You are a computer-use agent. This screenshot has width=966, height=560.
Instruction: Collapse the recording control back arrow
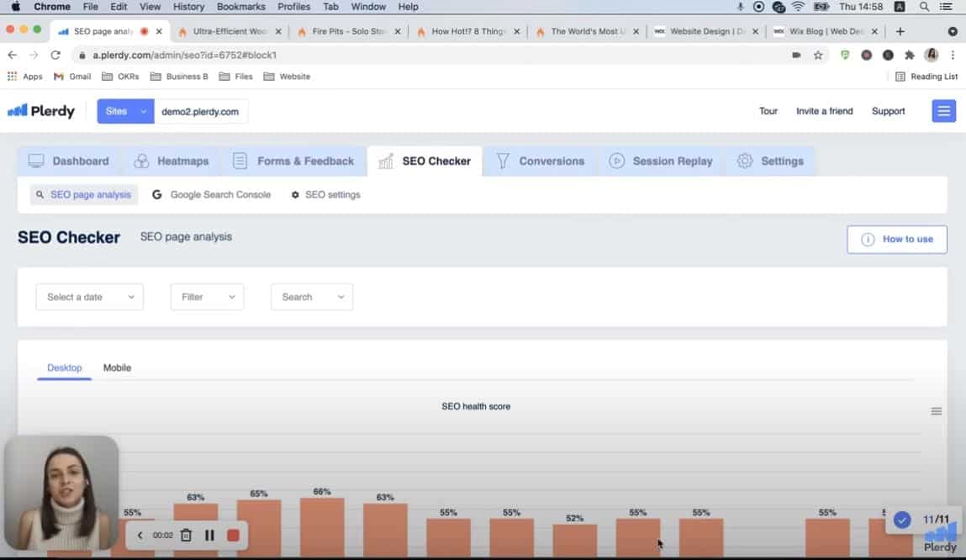(140, 535)
